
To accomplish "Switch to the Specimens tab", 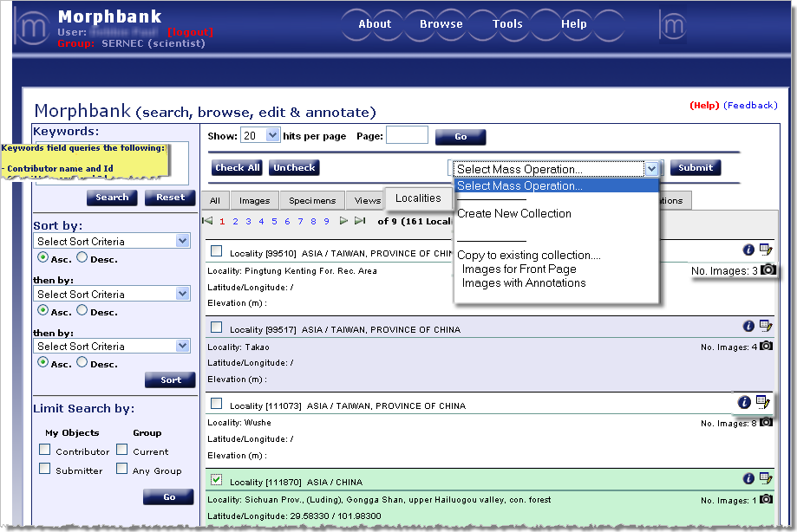I will pyautogui.click(x=310, y=199).
